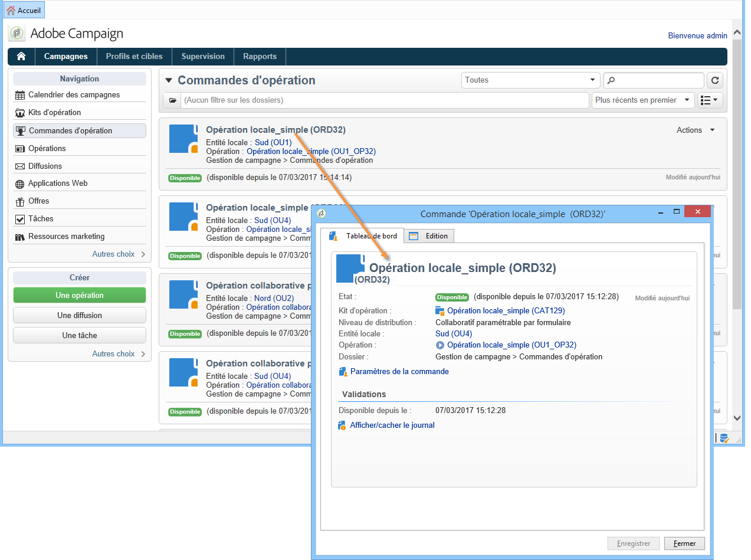Image resolution: width=751 pixels, height=560 pixels.
Task: Click the Adobe Campaign logo
Action: pyautogui.click(x=17, y=34)
